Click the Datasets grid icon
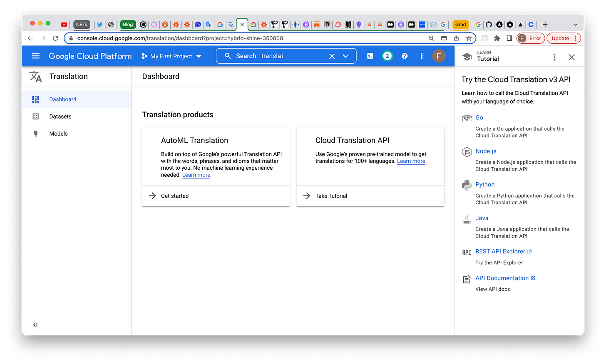The width and height of the screenshot is (606, 364). (x=36, y=116)
